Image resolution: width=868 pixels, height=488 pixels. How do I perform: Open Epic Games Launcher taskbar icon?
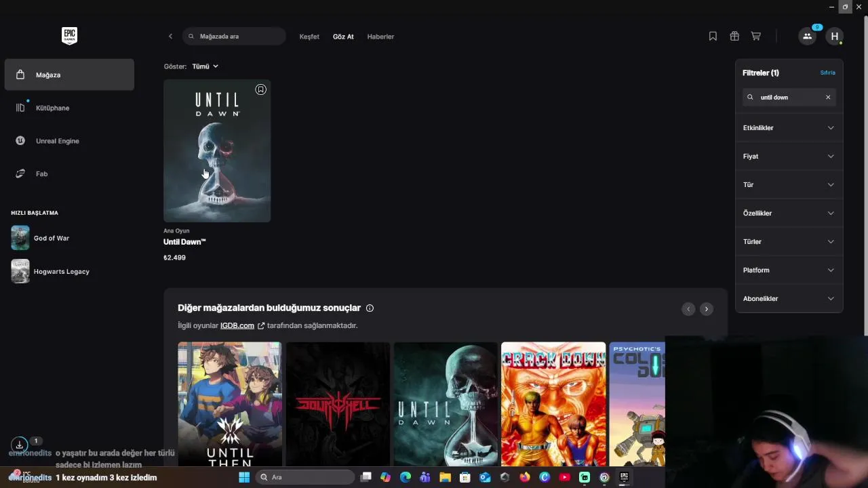[x=625, y=477]
